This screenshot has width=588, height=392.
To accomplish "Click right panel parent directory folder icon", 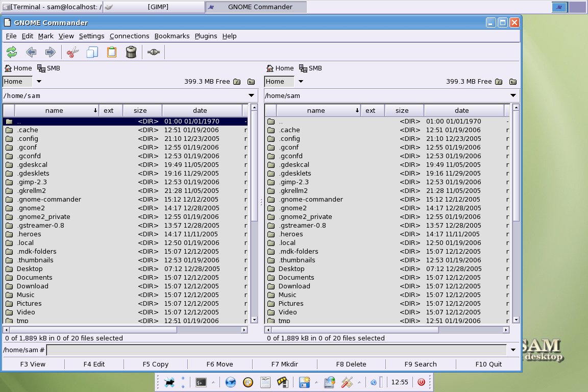I will [x=513, y=82].
